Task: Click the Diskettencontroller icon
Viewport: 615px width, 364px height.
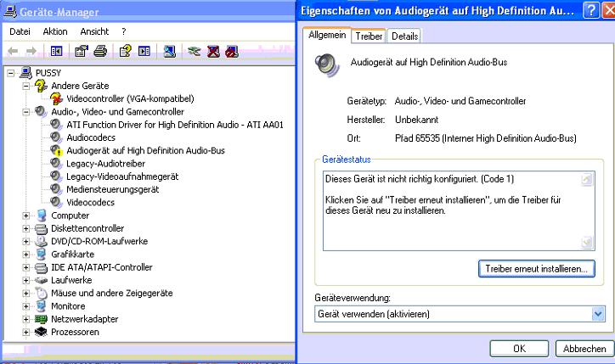Action: 41,228
